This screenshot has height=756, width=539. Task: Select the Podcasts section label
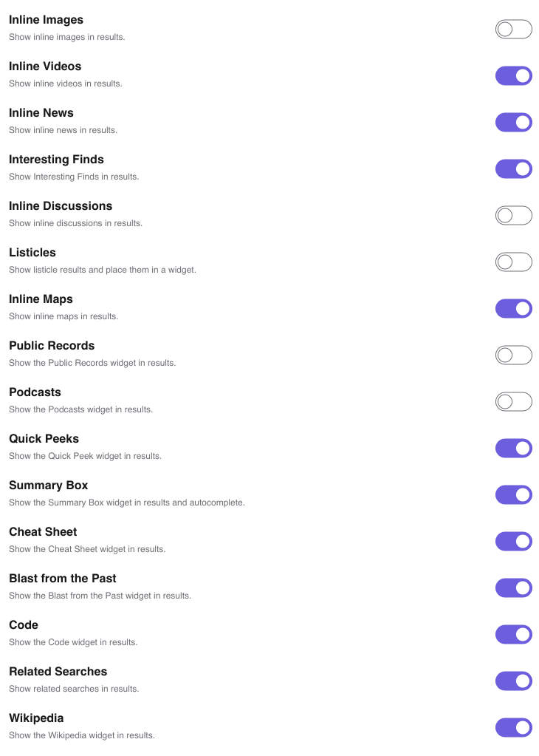[35, 392]
